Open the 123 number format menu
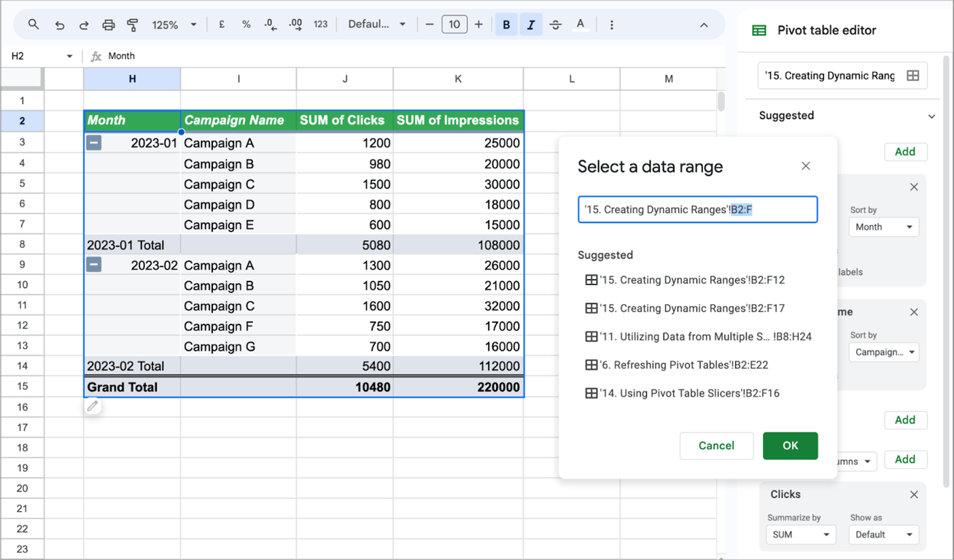Screen dimensions: 954x560 tap(320, 24)
